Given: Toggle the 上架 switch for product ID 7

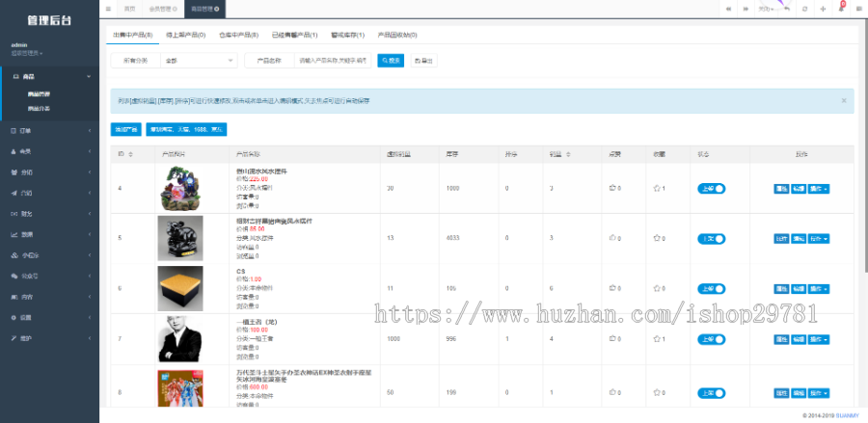Looking at the screenshot, I should (x=712, y=339).
